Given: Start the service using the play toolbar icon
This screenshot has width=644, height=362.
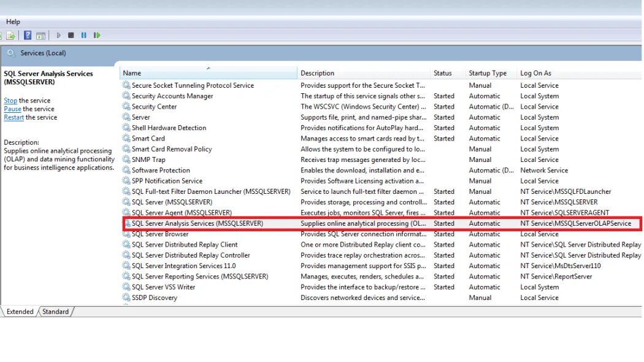Looking at the screenshot, I should coord(58,35).
